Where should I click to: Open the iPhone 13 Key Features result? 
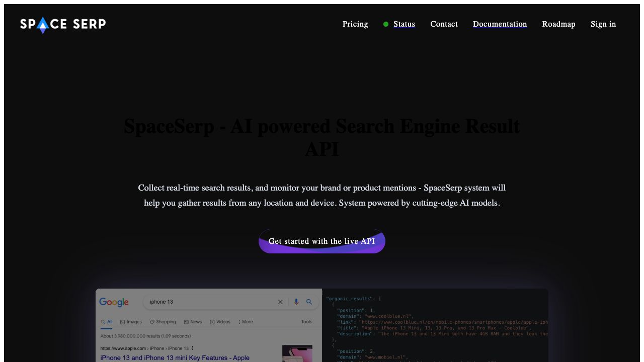coord(175,357)
